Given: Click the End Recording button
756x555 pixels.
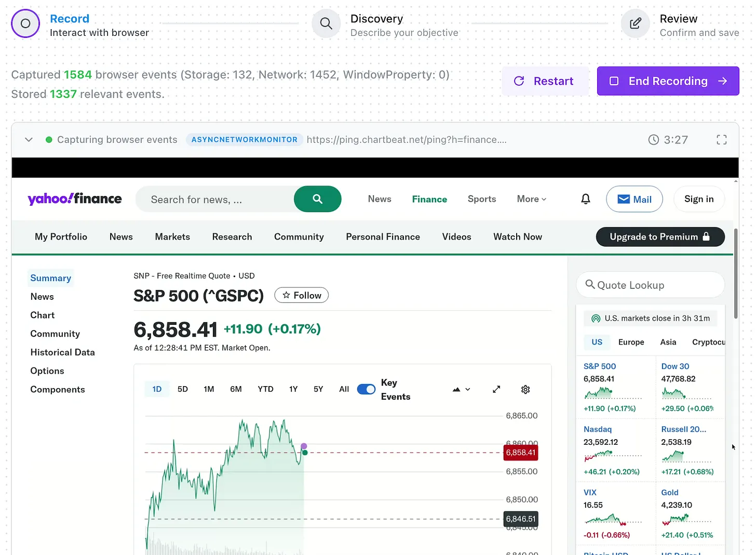Looking at the screenshot, I should click(x=668, y=81).
